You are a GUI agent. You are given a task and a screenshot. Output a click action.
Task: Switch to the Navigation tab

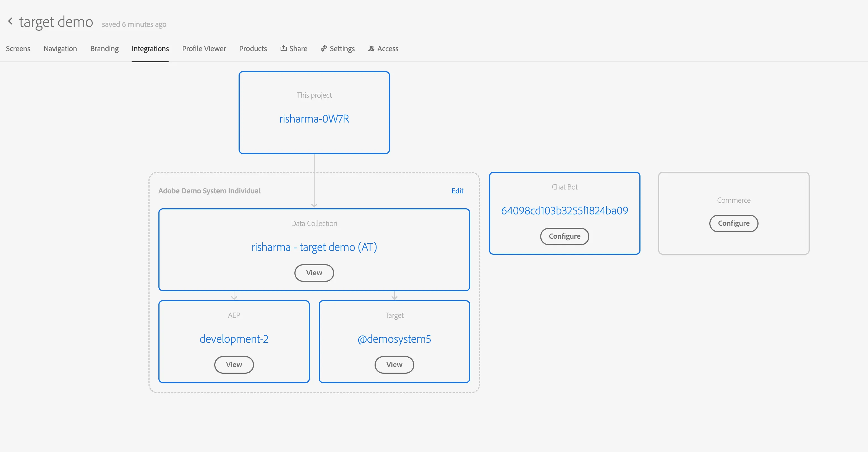coord(60,48)
